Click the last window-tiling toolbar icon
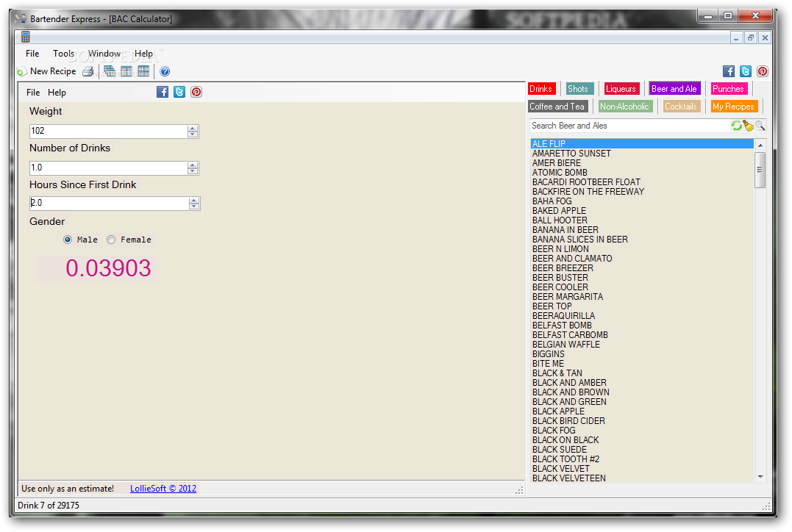 pyautogui.click(x=143, y=71)
